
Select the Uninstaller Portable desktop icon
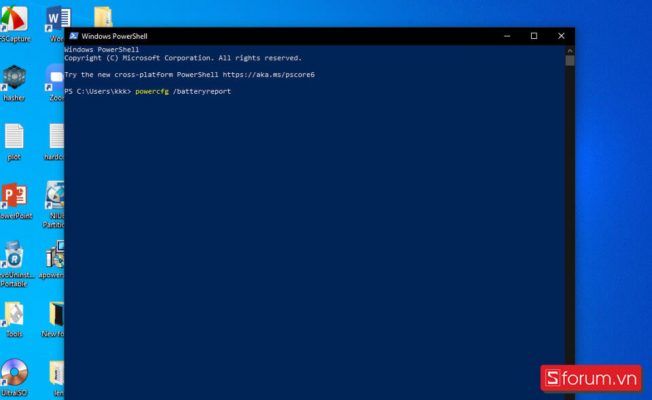click(14, 256)
